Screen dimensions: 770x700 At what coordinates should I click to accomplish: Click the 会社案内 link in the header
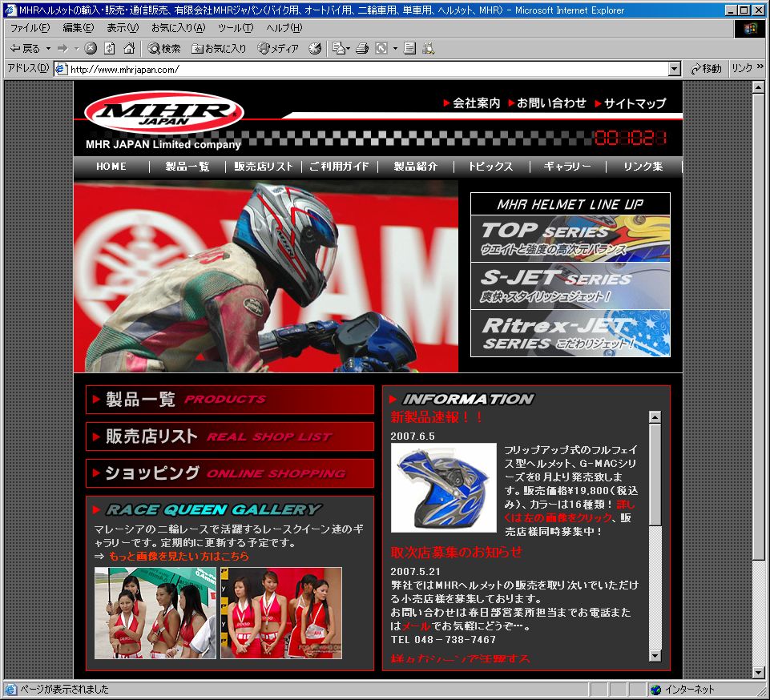471,103
